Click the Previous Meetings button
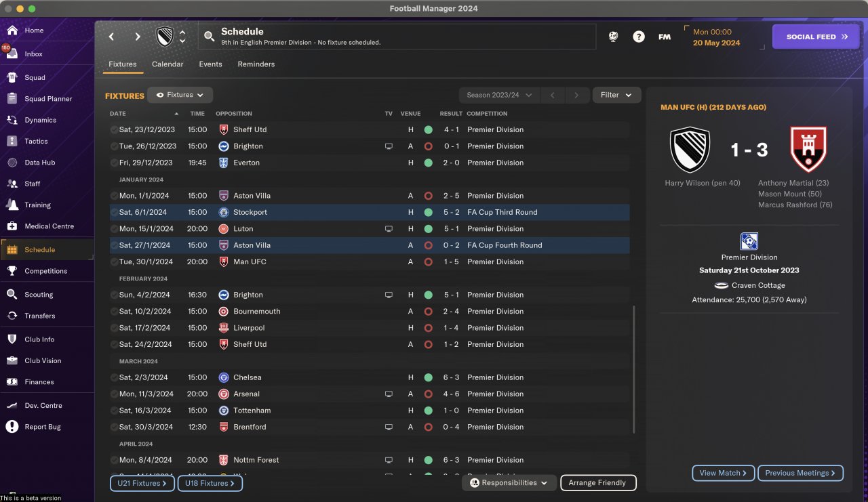Screen dimensions: 868x502 tap(801, 473)
